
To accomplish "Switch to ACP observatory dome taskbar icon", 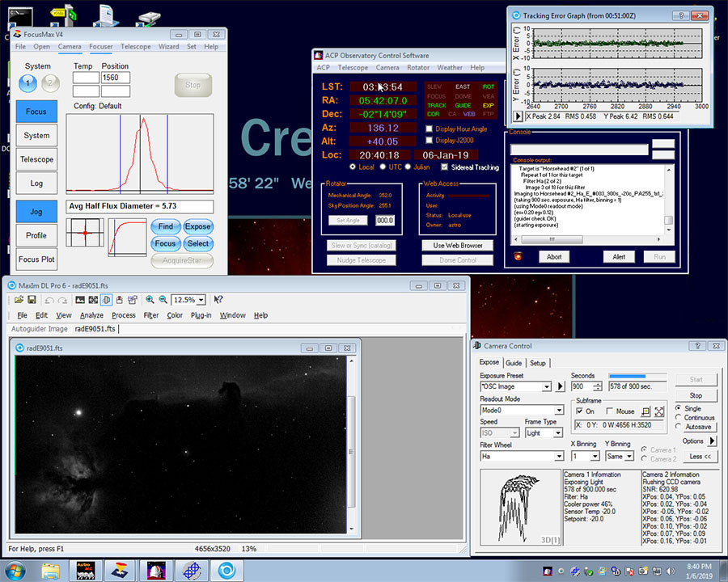I will coord(156,571).
